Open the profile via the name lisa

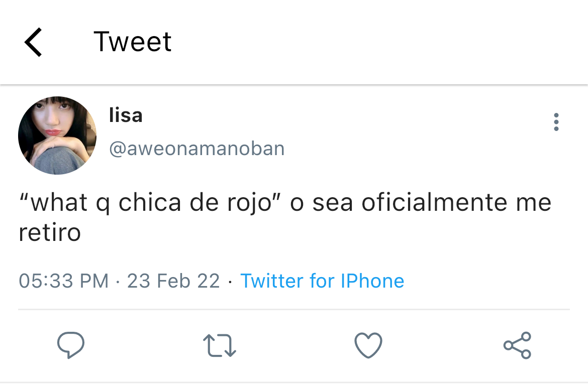(x=126, y=115)
